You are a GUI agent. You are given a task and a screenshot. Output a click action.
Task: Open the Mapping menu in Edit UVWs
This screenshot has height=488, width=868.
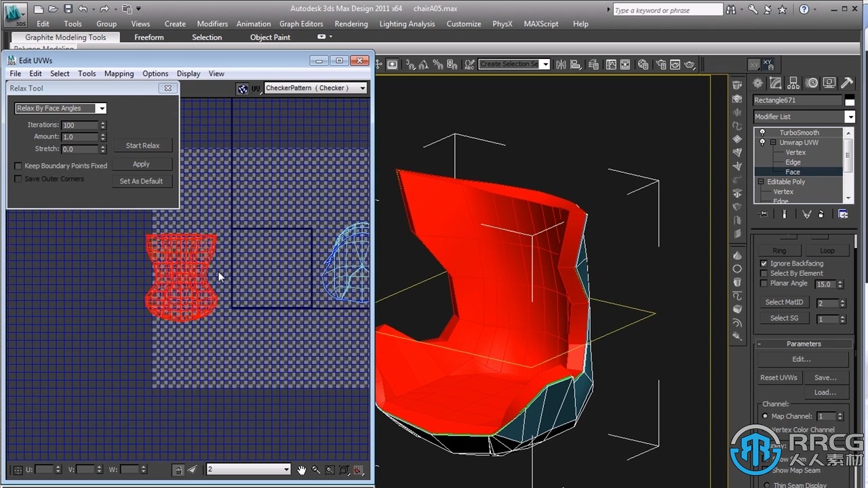coord(119,74)
